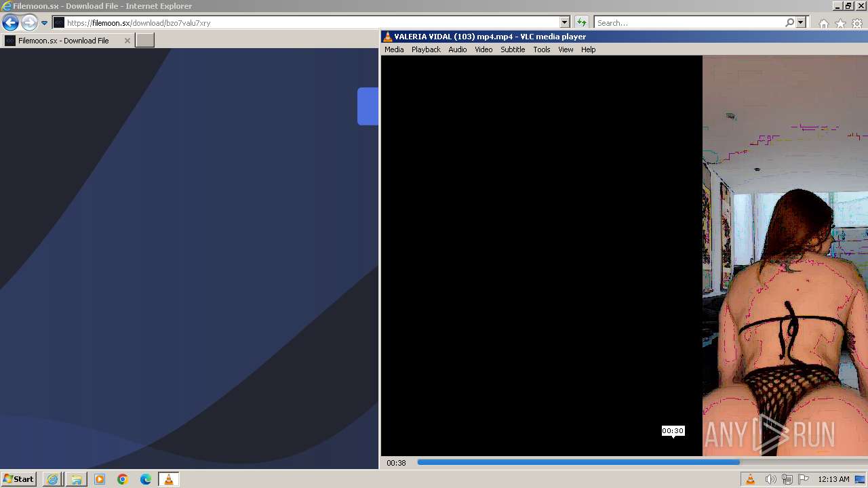The image size is (868, 488).
Task: Open the VLC Media menu
Action: (x=394, y=49)
